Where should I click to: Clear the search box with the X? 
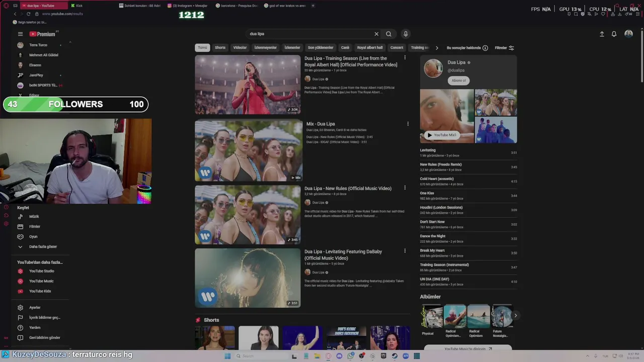(x=376, y=34)
